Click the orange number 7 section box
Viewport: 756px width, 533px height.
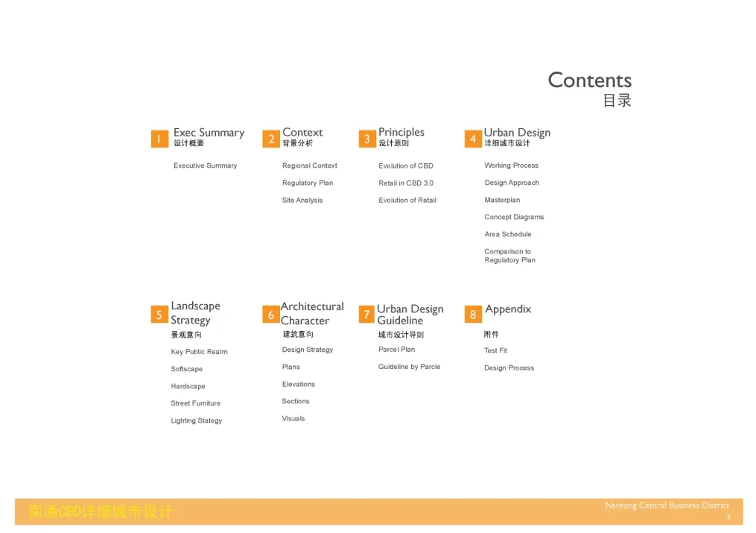pyautogui.click(x=367, y=315)
